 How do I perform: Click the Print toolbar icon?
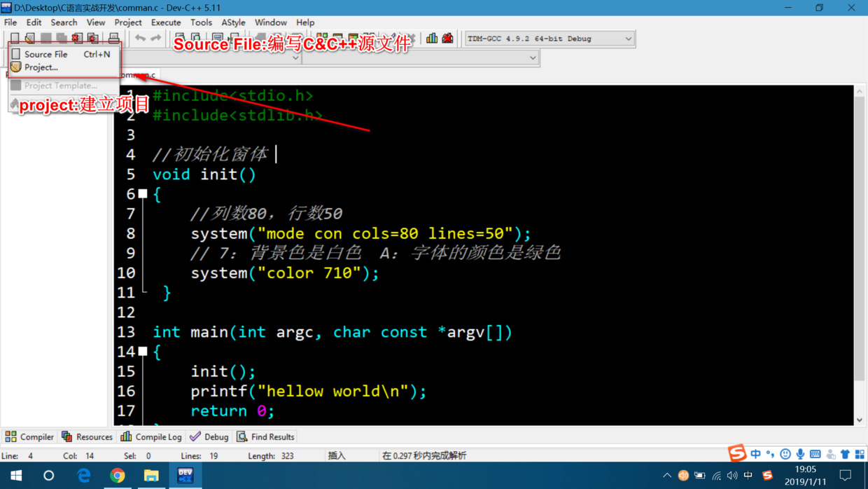[113, 38]
